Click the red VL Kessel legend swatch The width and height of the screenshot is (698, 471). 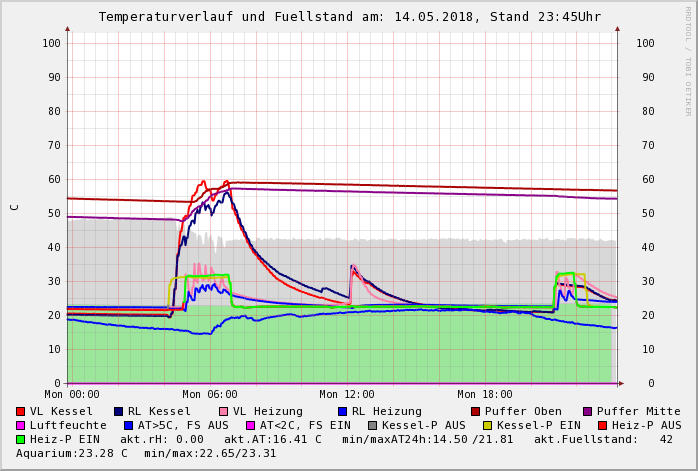tap(21, 411)
